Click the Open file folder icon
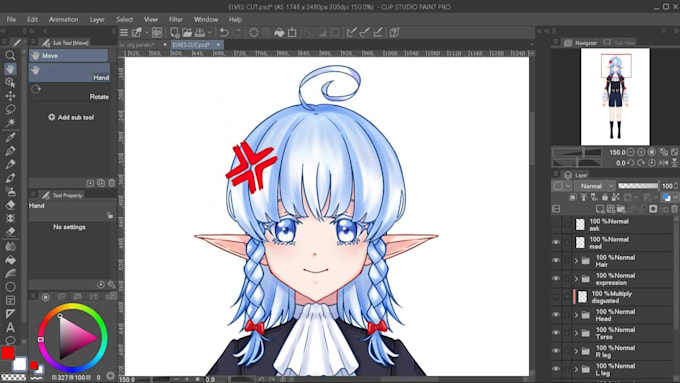The width and height of the screenshot is (680, 383). point(187,33)
